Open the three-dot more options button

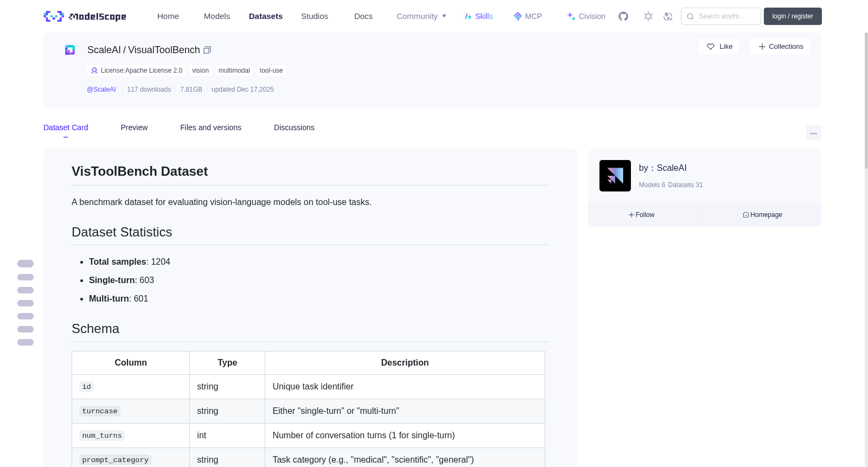click(x=814, y=133)
